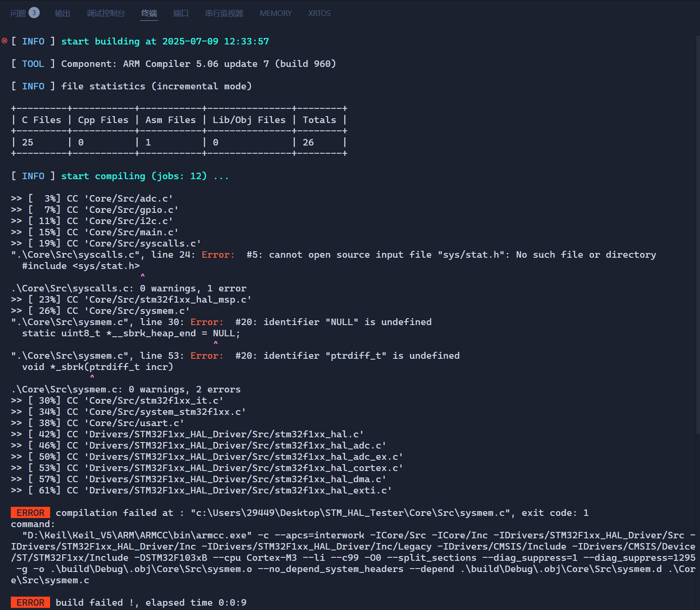Image resolution: width=700 pixels, height=610 pixels.
Task: Click the CC 'Core/Src/usart.c' line
Action: (98, 423)
